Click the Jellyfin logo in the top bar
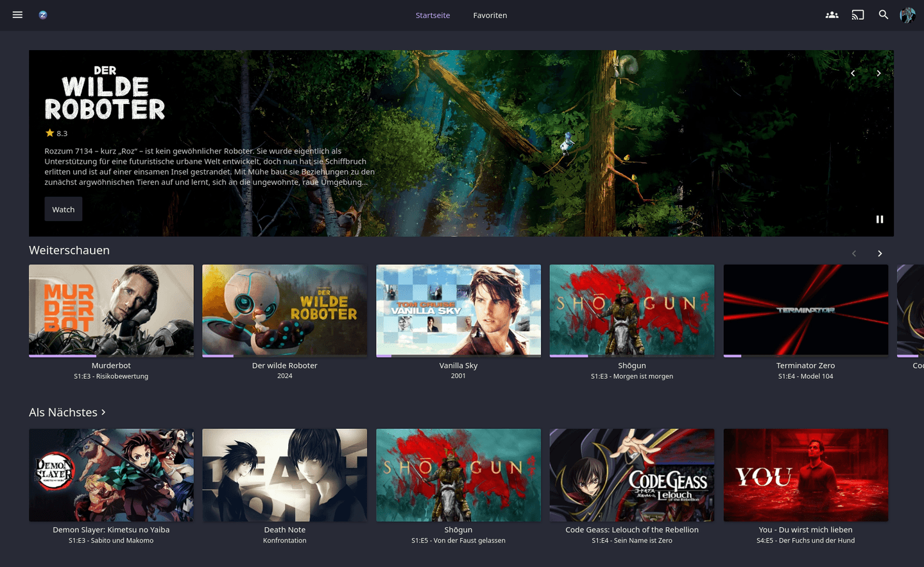This screenshot has height=567, width=924. pyautogui.click(x=42, y=14)
